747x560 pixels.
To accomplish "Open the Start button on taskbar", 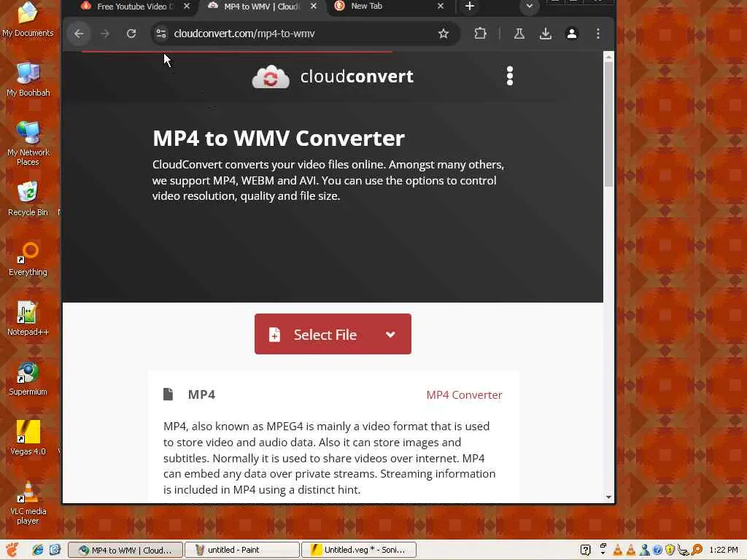I will (12, 550).
